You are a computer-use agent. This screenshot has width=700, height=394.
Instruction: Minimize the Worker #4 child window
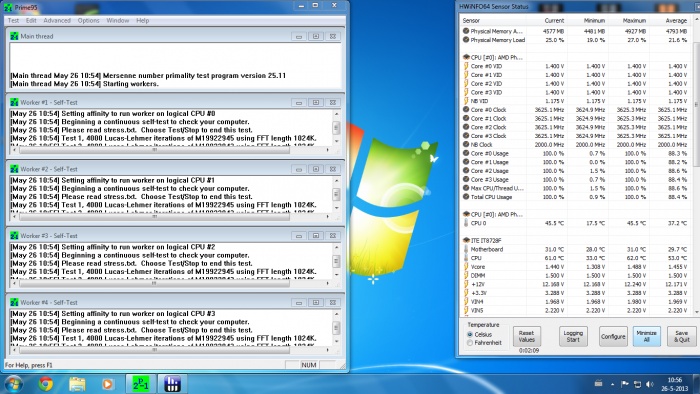(299, 303)
